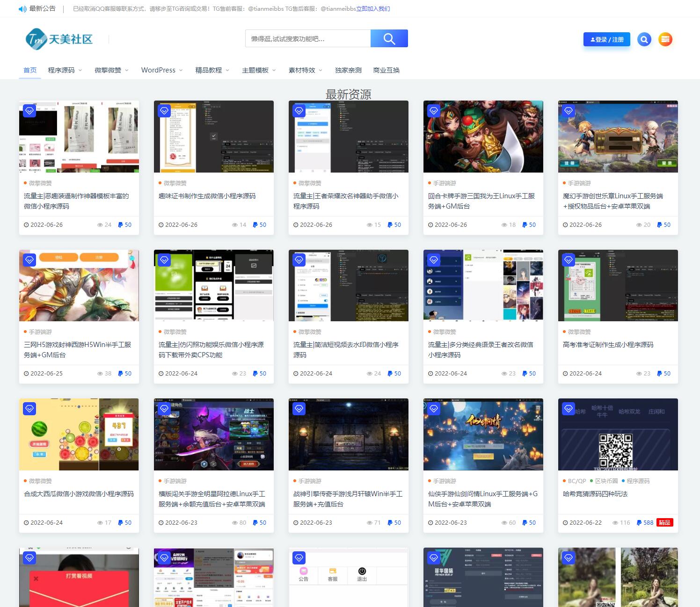This screenshot has width=700, height=607.
Task: Open 哈希竞猜源码四种玩法 title
Action: click(x=595, y=494)
